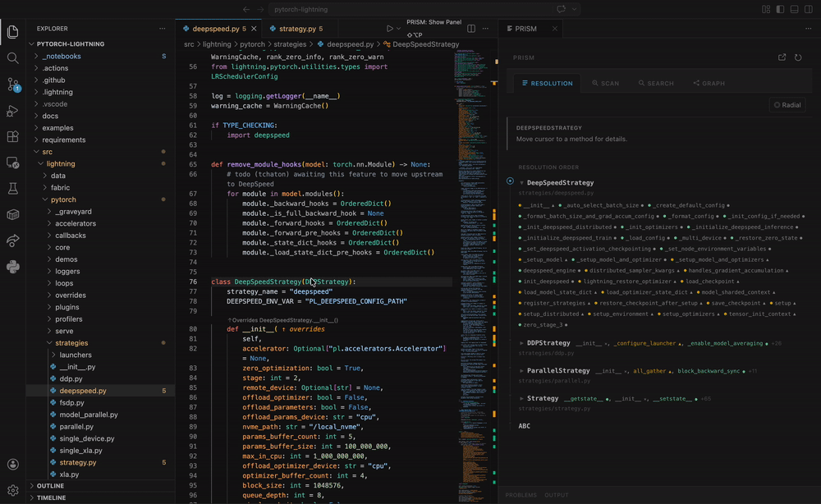Image resolution: width=821 pixels, height=504 pixels.
Task: Select the GRAPH tab in PRISM
Action: click(709, 84)
